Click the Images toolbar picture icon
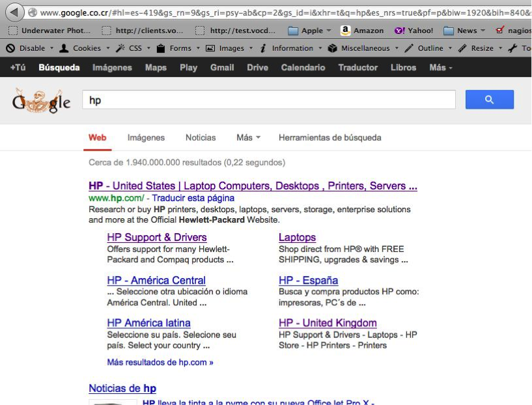Screen dimensions: 532x405 [x=210, y=48]
